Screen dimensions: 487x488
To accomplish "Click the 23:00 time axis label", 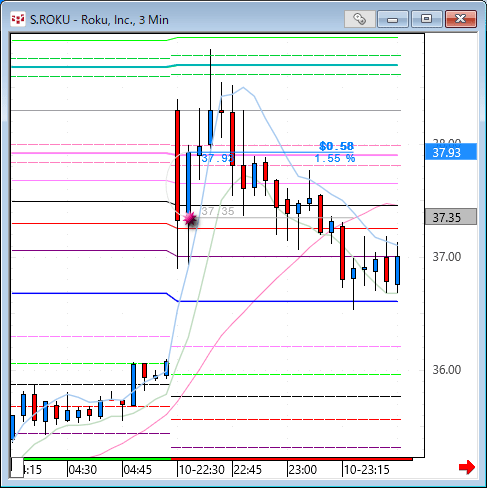I will coord(303,470).
